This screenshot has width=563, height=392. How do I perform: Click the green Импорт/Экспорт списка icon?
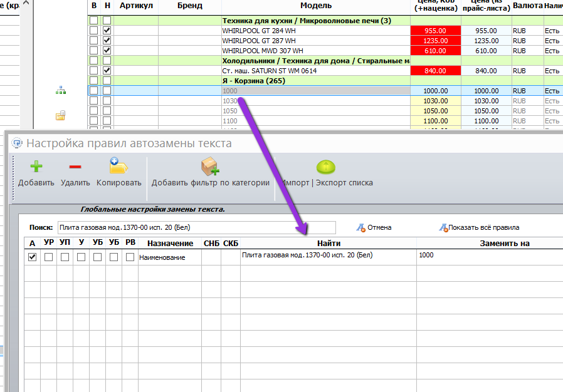325,167
